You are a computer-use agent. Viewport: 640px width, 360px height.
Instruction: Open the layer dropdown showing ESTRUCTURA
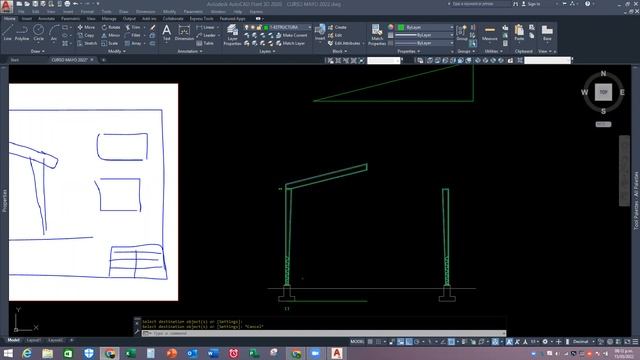(x=278, y=27)
